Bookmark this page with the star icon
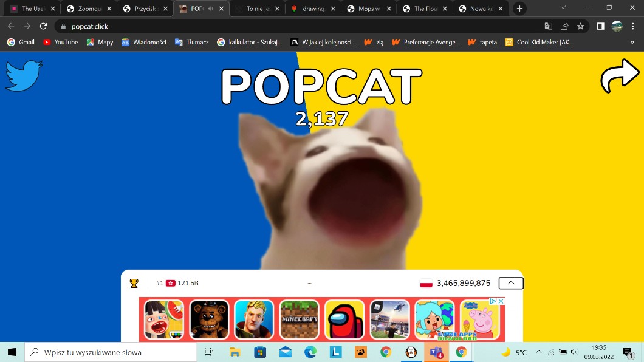Image resolution: width=644 pixels, height=362 pixels. tap(580, 26)
